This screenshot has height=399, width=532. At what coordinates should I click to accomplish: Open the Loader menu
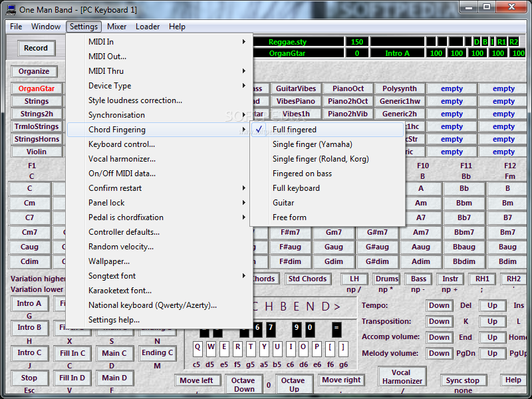coord(148,27)
